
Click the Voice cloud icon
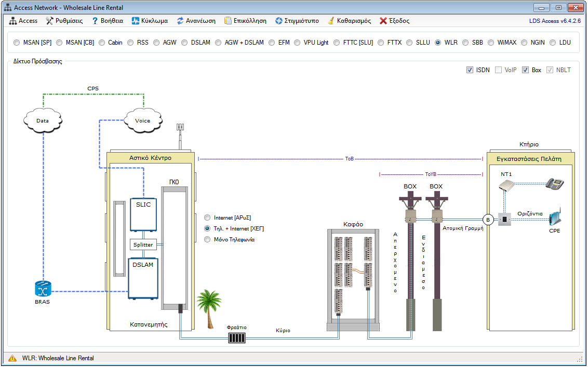coord(142,120)
